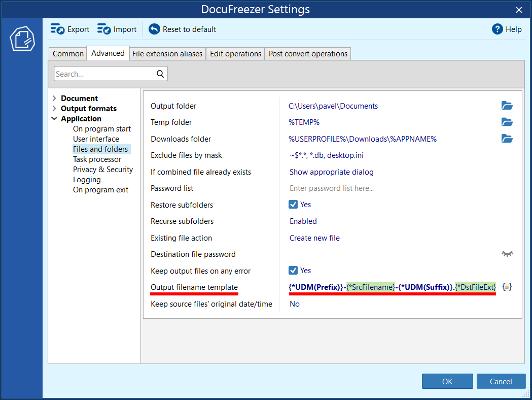The height and width of the screenshot is (400, 532).
Task: Click the {*DstFileExt} macro in template
Action: 475,287
